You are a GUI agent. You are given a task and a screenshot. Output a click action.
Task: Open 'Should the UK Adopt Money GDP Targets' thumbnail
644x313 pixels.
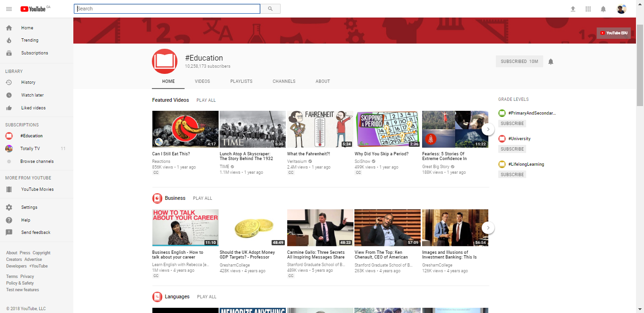(253, 228)
